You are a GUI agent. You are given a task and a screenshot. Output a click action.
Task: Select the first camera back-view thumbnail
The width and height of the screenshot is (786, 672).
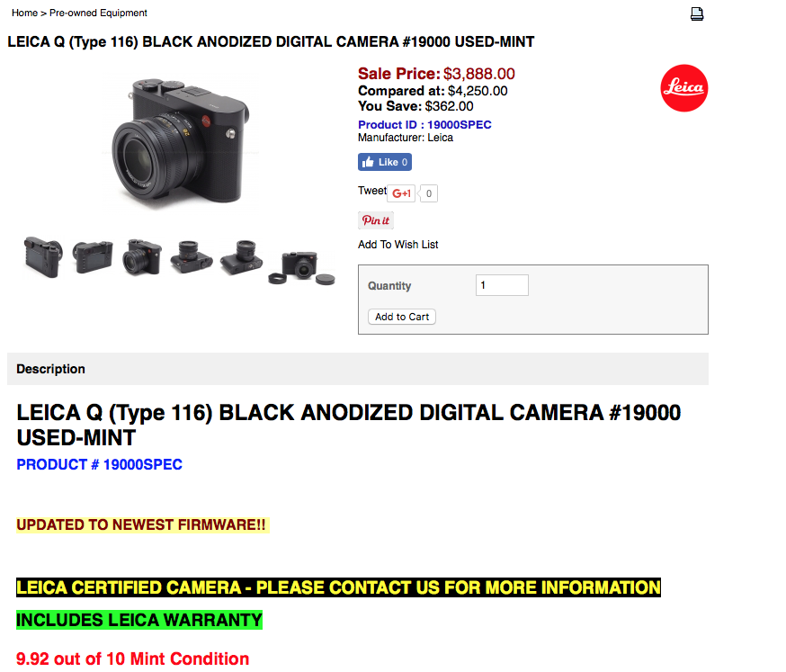click(43, 257)
